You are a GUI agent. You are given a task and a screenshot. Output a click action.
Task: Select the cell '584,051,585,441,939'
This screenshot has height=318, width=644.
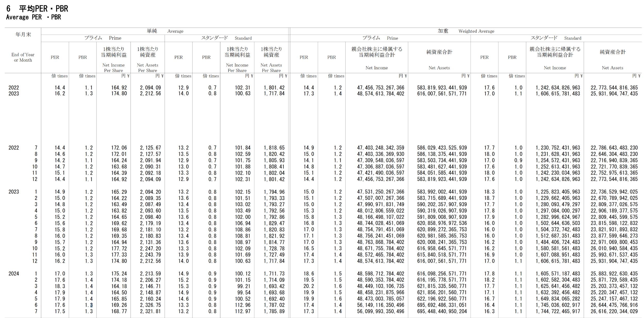pyautogui.click(x=442, y=173)
